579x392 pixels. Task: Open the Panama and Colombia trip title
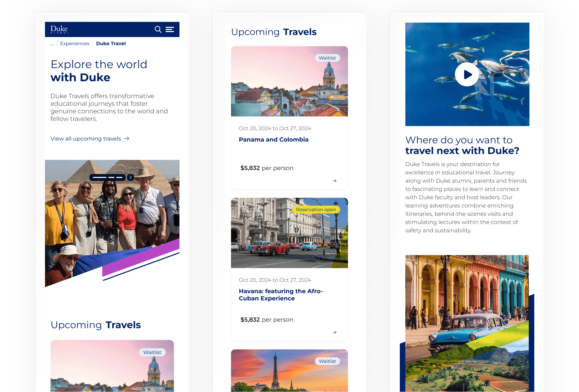click(273, 139)
